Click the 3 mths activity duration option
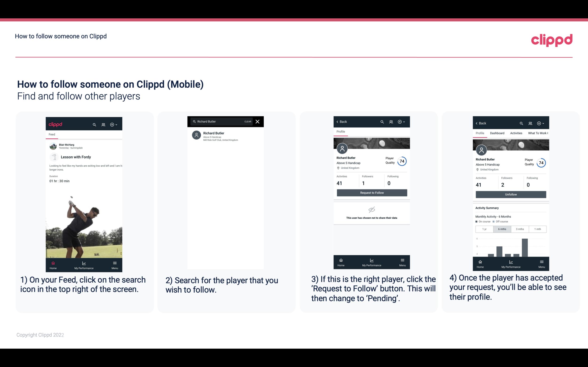 (519, 229)
